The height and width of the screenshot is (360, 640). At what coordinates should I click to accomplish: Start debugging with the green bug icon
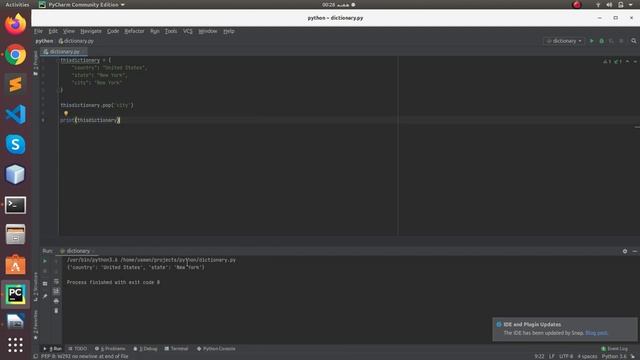click(x=601, y=41)
